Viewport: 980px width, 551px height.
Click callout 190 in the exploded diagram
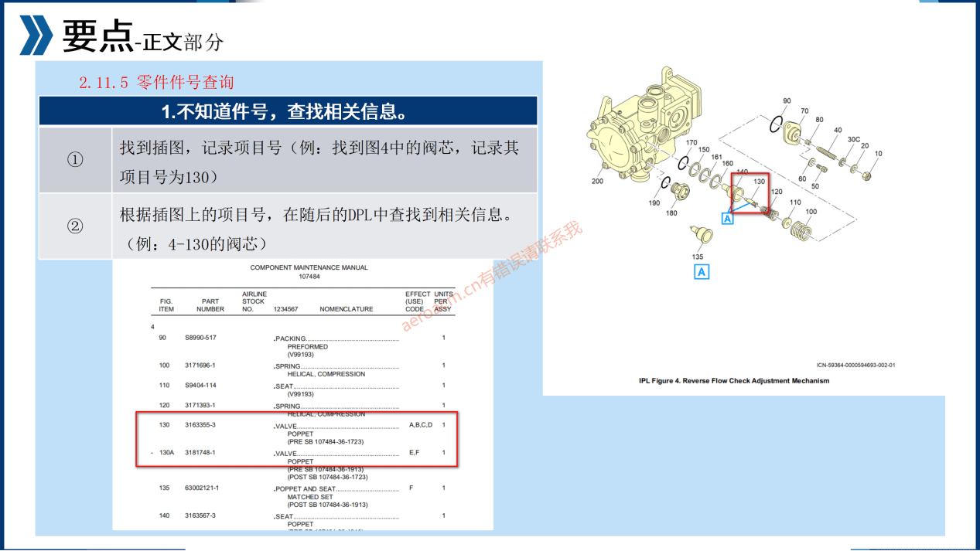(x=654, y=203)
